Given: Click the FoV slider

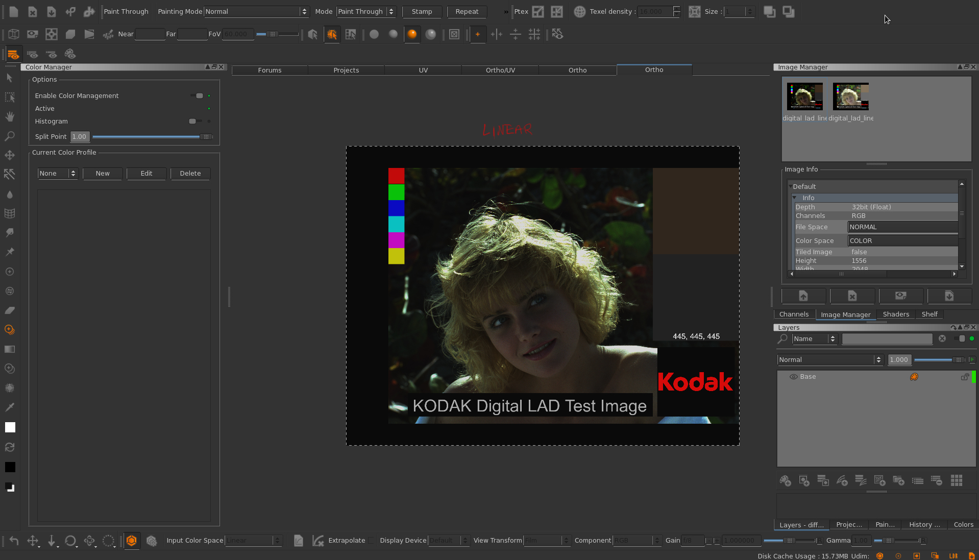Looking at the screenshot, I should pos(277,34).
